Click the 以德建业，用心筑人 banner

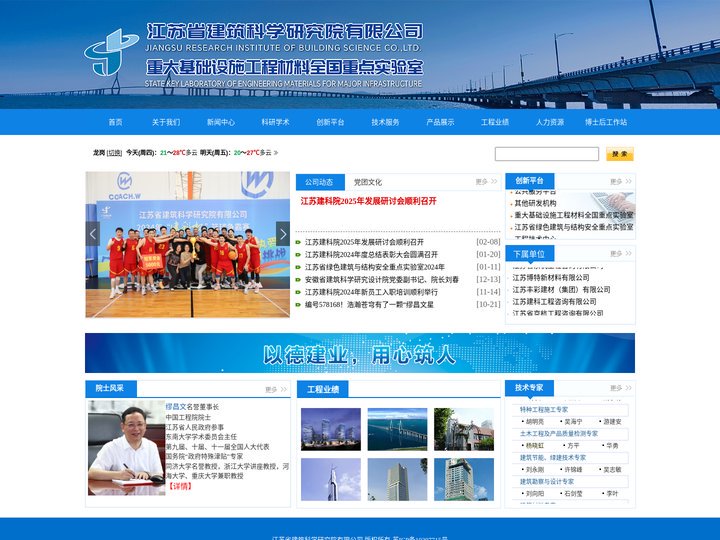tap(360, 353)
